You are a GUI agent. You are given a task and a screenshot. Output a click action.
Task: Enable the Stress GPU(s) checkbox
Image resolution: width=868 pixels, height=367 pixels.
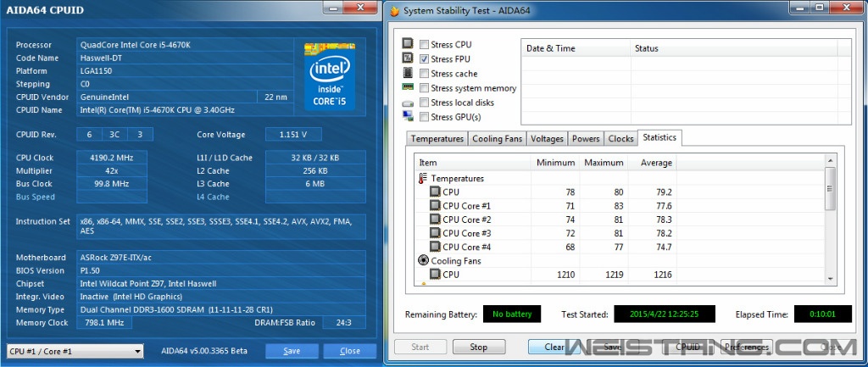click(424, 117)
